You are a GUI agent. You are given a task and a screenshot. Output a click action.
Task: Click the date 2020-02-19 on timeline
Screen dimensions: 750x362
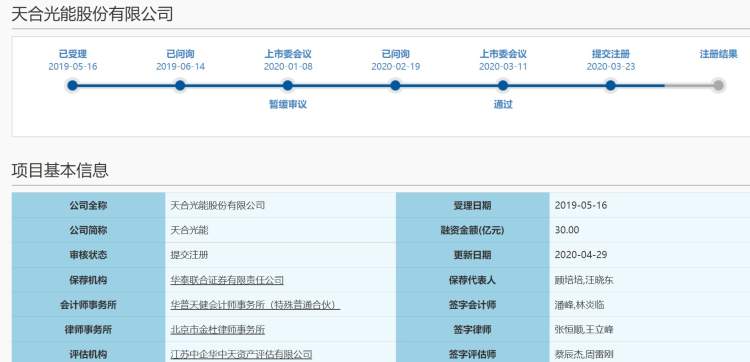point(396,66)
